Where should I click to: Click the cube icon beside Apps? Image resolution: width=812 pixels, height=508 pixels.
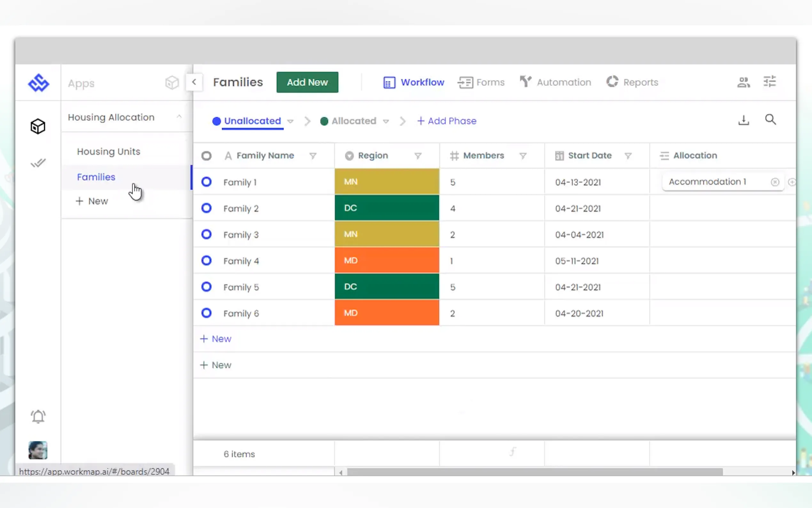click(172, 83)
